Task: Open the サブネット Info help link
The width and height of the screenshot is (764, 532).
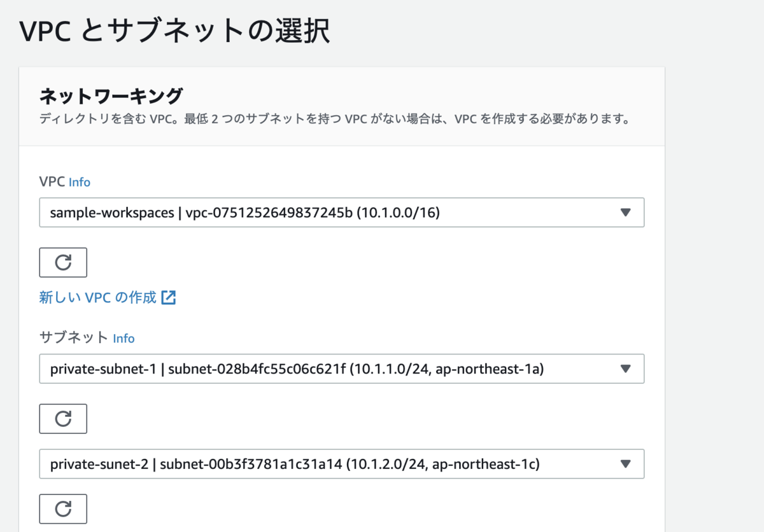Action: coord(124,339)
